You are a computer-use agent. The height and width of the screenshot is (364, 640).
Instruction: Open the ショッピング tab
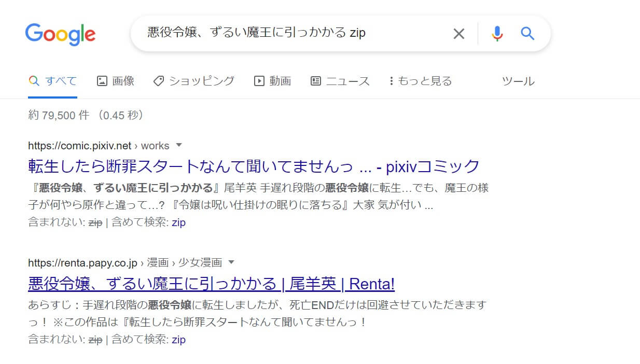[194, 81]
